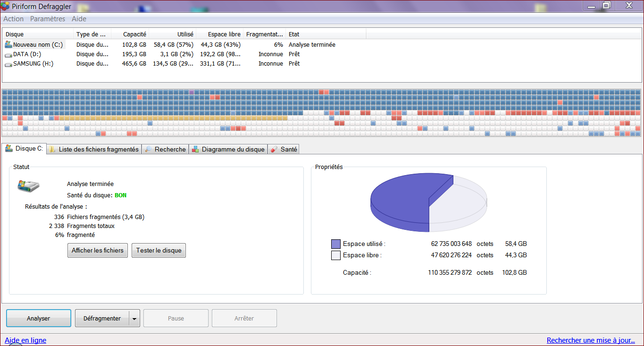Select the Nouveau nom (C:) drive icon
644x346 pixels.
click(8, 44)
